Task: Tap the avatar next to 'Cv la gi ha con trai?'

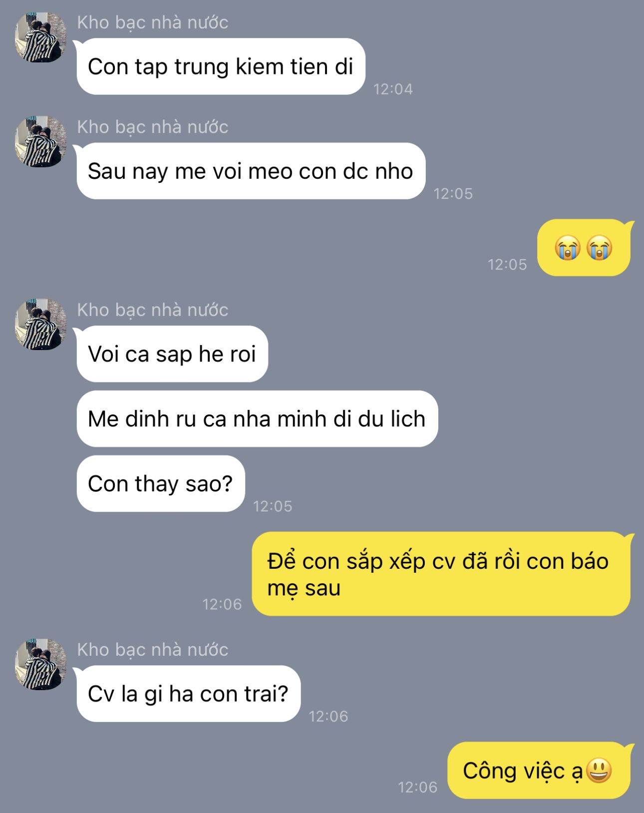Action: (x=41, y=664)
